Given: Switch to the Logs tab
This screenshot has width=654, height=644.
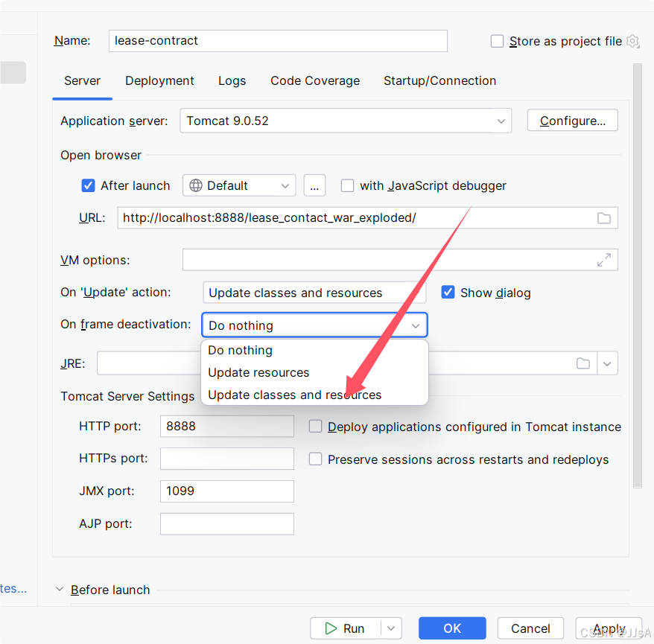Looking at the screenshot, I should (232, 81).
